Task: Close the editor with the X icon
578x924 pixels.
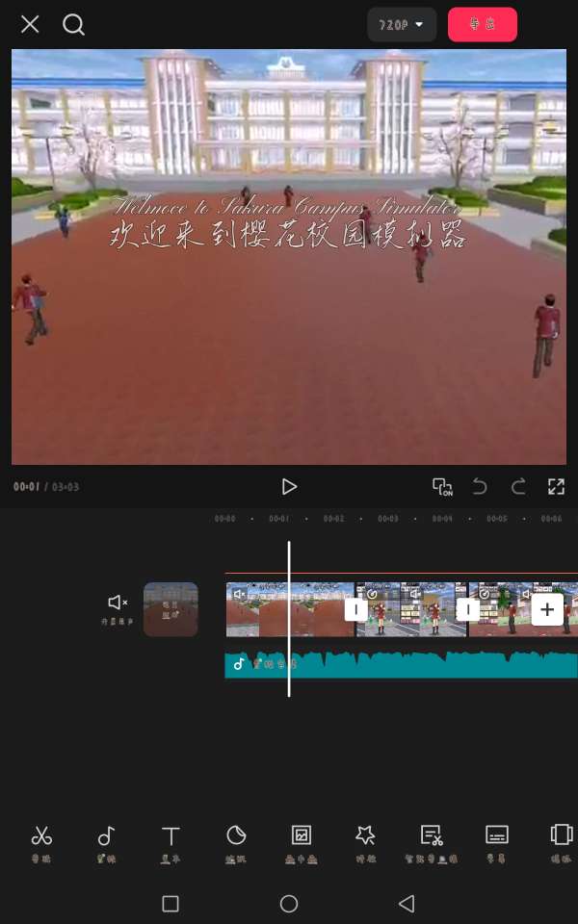Action: (30, 24)
